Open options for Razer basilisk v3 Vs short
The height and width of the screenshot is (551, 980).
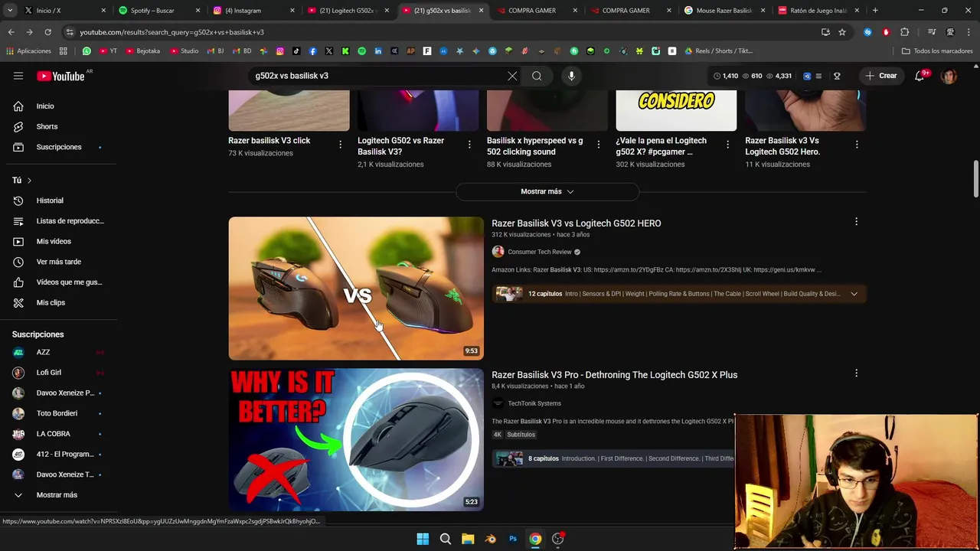click(x=857, y=144)
